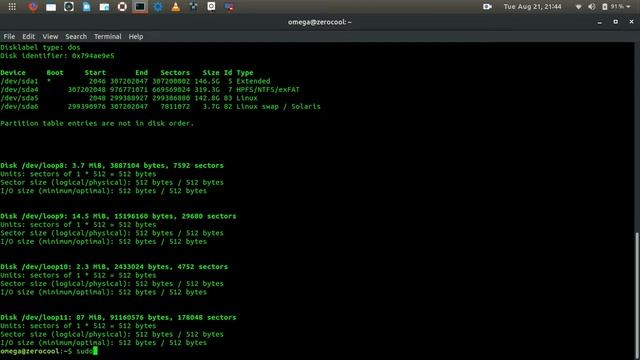Open the lifebuoy Help icon
Image resolution: width=640 pixels, height=360 pixels.
pyautogui.click(x=122, y=7)
